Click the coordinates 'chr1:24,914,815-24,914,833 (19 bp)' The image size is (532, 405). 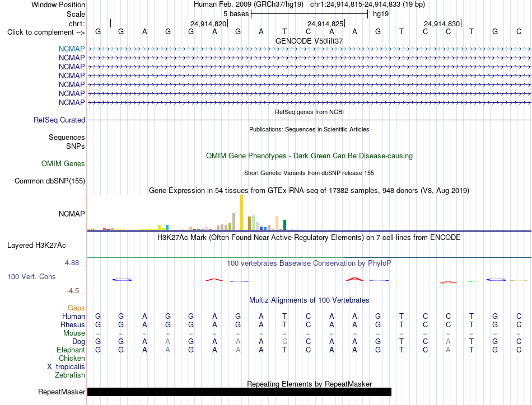pyautogui.click(x=367, y=4)
